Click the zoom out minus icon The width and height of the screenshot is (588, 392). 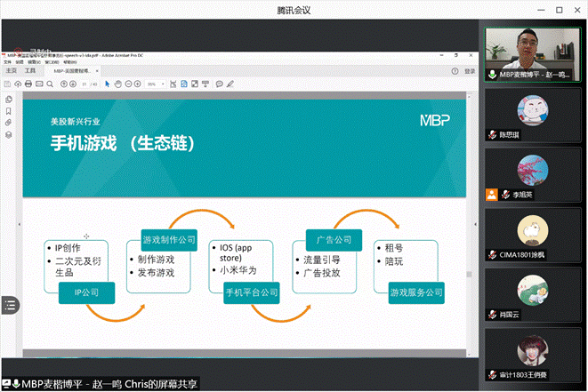[x=128, y=84]
